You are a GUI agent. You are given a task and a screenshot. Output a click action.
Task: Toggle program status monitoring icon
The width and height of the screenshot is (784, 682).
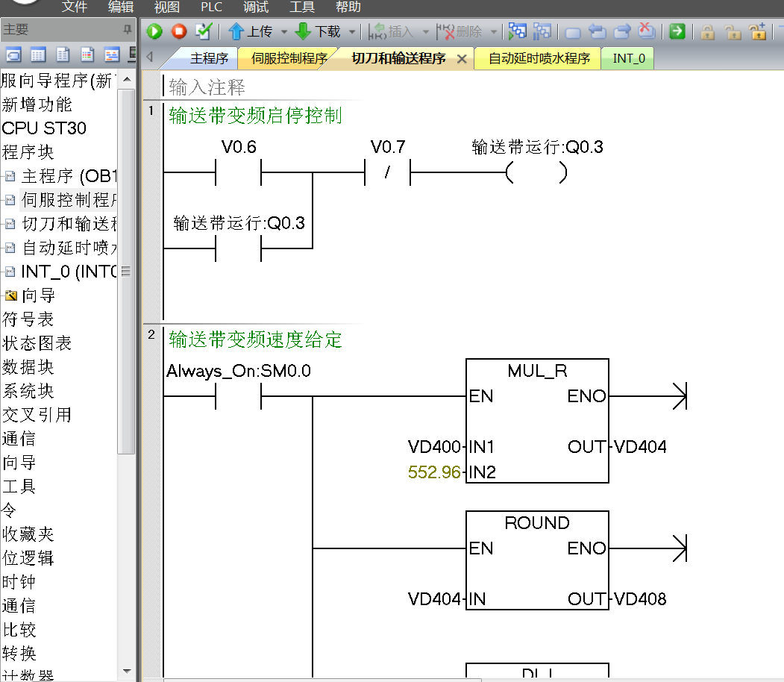[517, 31]
